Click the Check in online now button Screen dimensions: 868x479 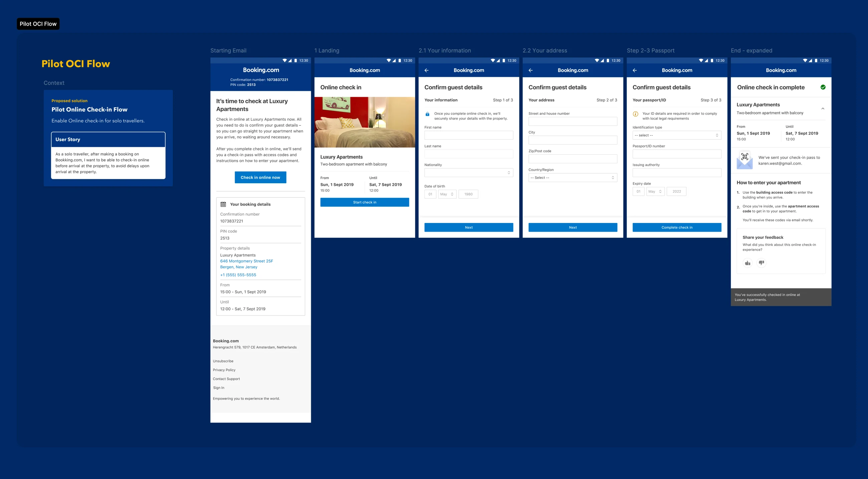(260, 178)
